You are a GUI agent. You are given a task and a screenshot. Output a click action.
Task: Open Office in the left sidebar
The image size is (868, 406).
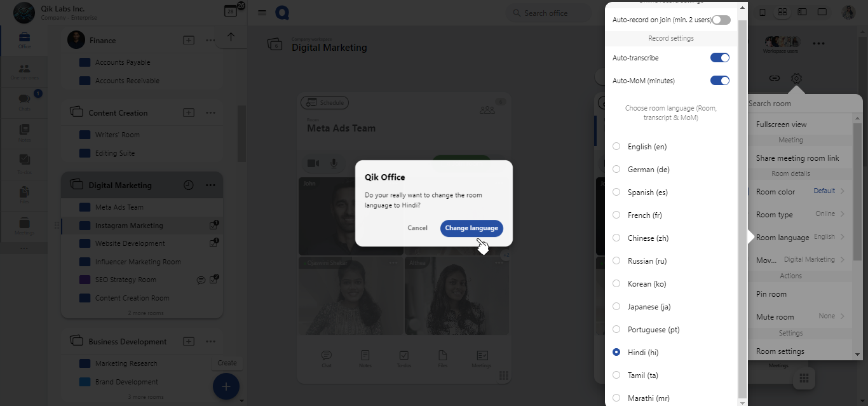24,40
